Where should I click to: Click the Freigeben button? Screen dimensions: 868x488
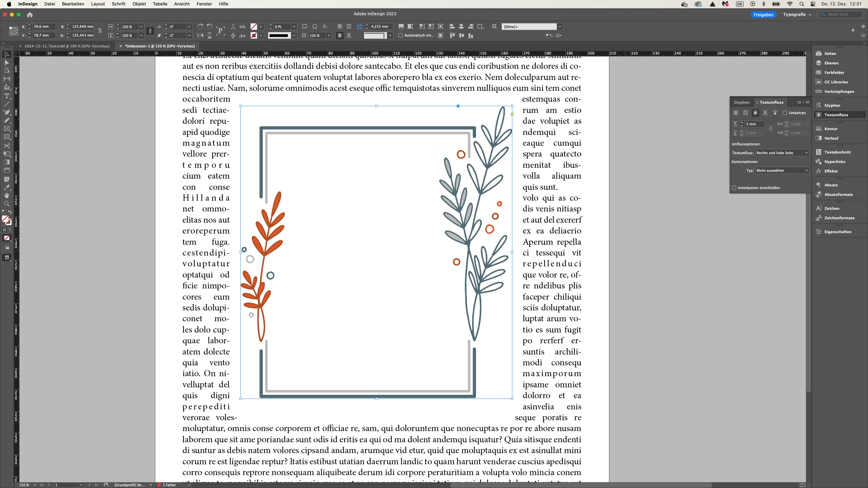pyautogui.click(x=763, y=15)
